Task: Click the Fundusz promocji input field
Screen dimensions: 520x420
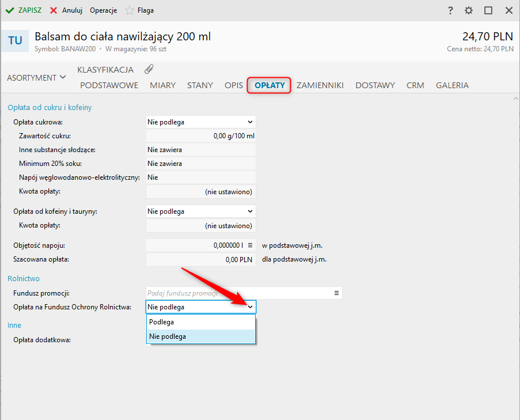Action: [244, 293]
